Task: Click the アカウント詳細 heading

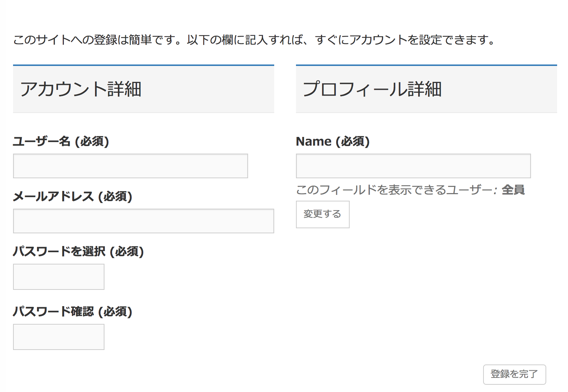Action: (x=81, y=89)
